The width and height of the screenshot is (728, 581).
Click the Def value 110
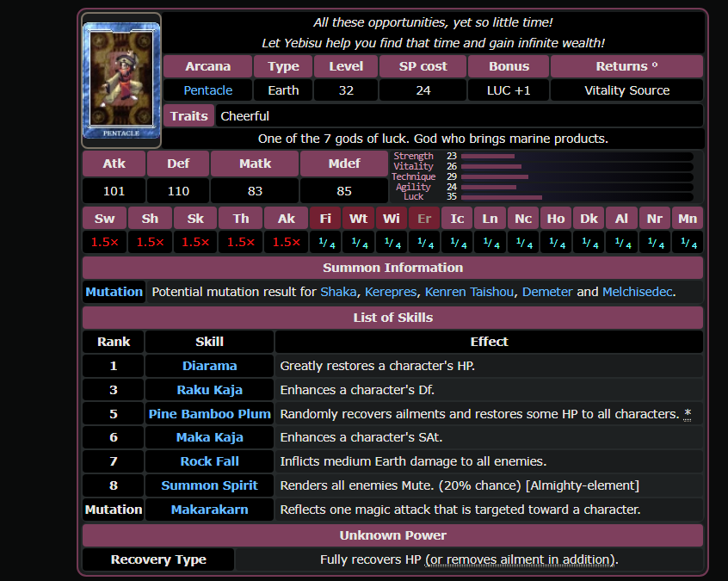coord(178,191)
